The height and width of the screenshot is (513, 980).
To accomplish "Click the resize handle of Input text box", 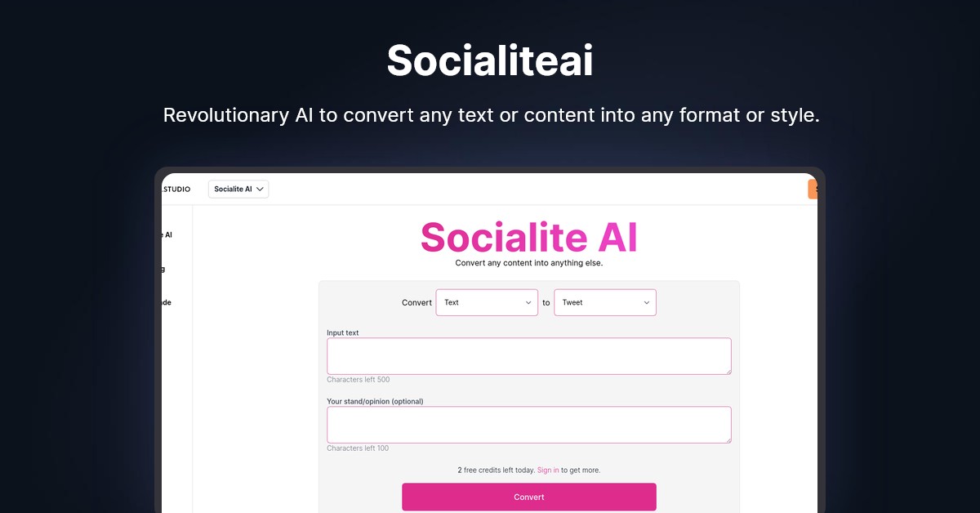I will (728, 371).
